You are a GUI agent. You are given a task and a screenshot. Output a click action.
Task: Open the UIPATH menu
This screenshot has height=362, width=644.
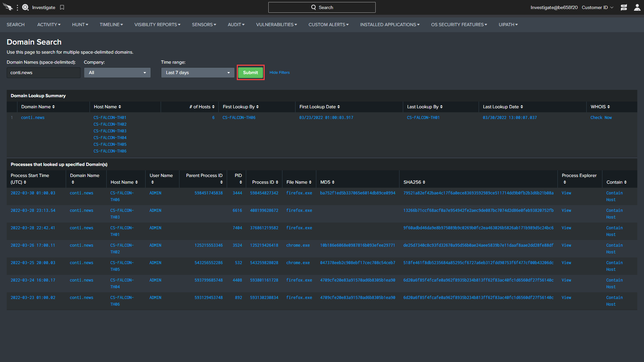[508, 24]
